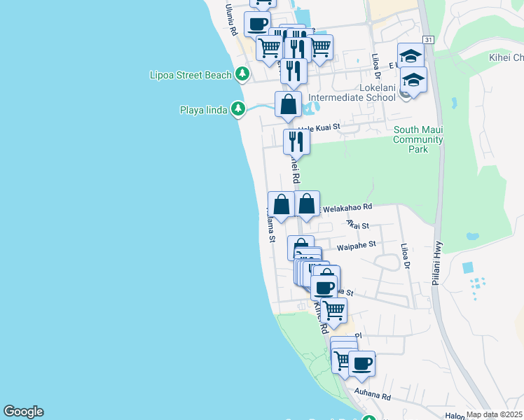Click the Playa linda green tree icon

point(238,109)
